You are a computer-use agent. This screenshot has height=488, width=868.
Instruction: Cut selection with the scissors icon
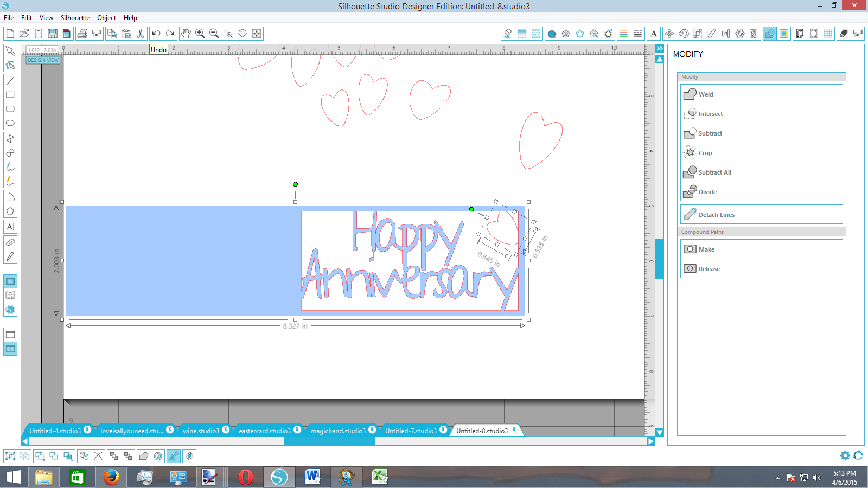(x=140, y=34)
